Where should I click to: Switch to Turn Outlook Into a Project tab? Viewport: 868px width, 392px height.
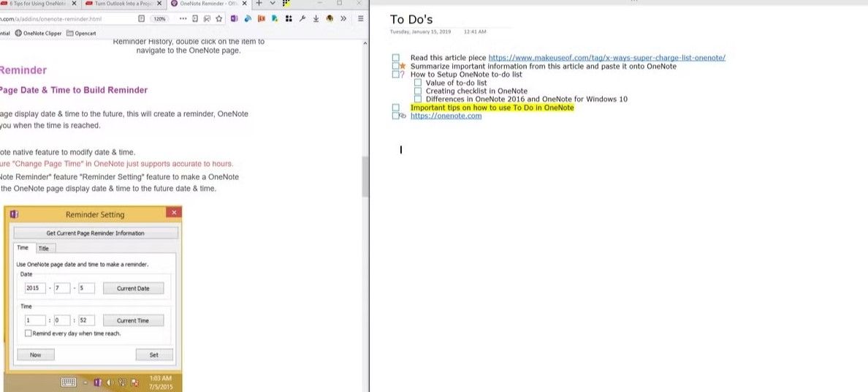tap(124, 4)
